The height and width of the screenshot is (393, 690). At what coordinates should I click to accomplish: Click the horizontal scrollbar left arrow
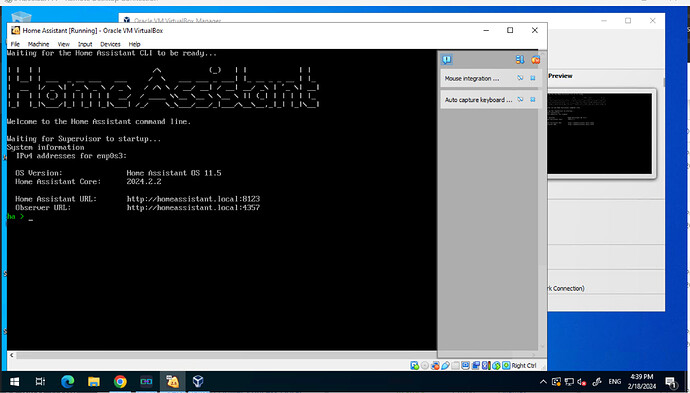[11, 355]
